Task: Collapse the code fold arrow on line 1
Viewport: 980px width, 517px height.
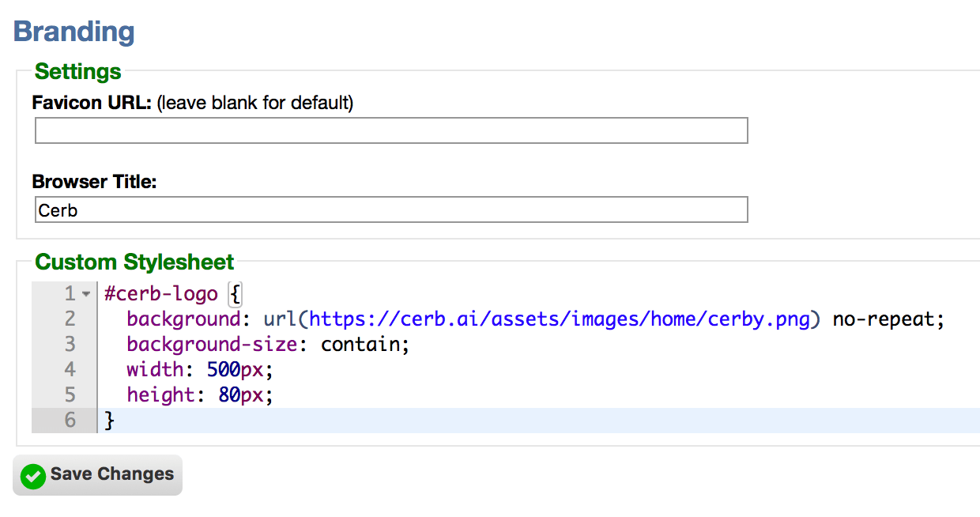Action: tap(86, 294)
